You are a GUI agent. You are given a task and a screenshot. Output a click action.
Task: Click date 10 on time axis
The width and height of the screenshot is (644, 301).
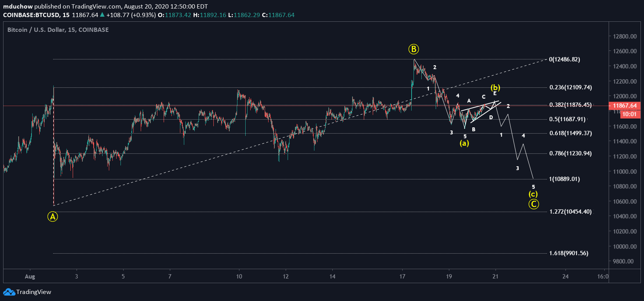pyautogui.click(x=239, y=277)
